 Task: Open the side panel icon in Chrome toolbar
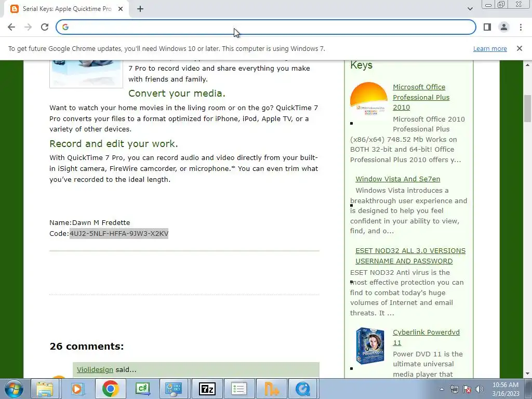(487, 27)
